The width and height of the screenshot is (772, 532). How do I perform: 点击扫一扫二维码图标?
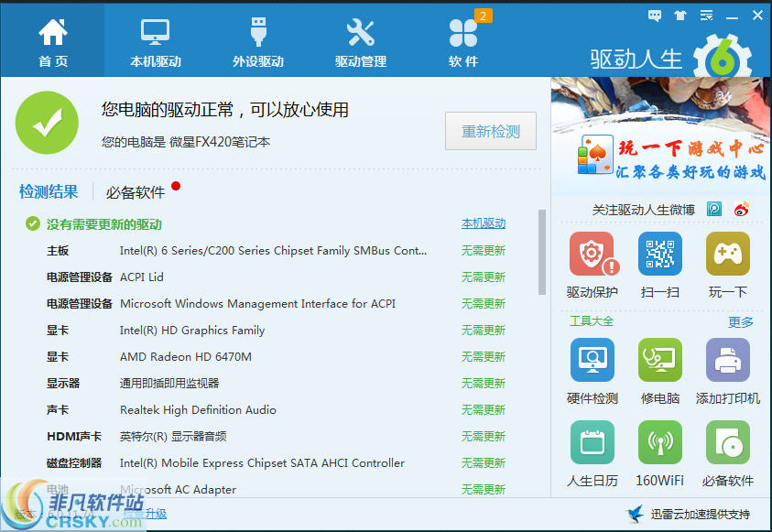click(x=660, y=255)
